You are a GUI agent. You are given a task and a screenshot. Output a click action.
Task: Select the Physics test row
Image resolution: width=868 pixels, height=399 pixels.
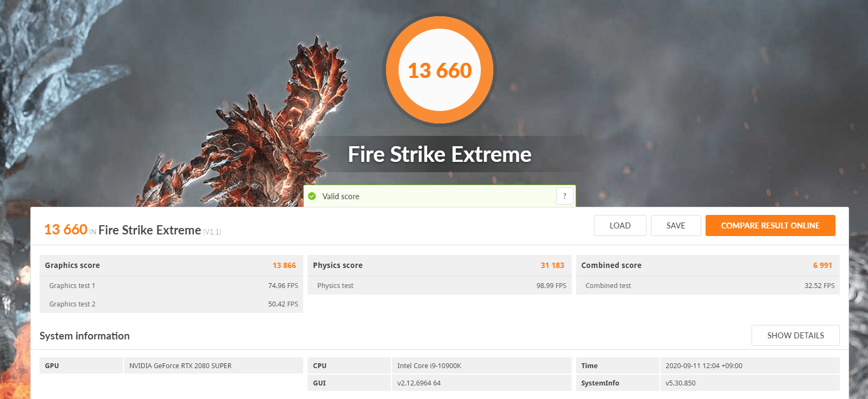[x=439, y=285]
